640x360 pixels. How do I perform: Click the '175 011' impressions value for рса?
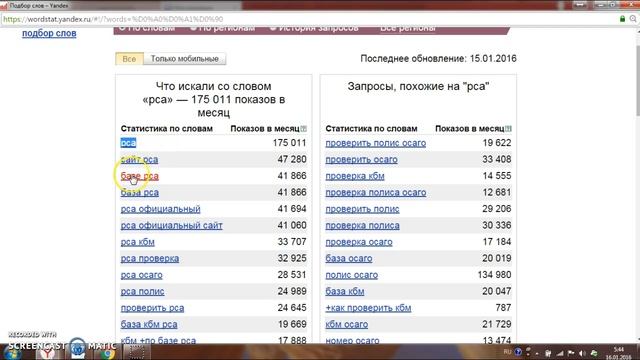[289, 143]
